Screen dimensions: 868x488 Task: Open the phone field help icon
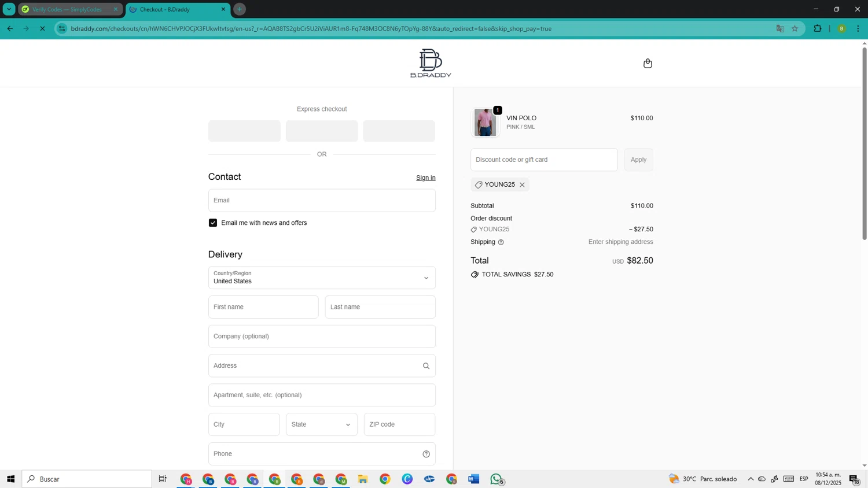pyautogui.click(x=426, y=454)
